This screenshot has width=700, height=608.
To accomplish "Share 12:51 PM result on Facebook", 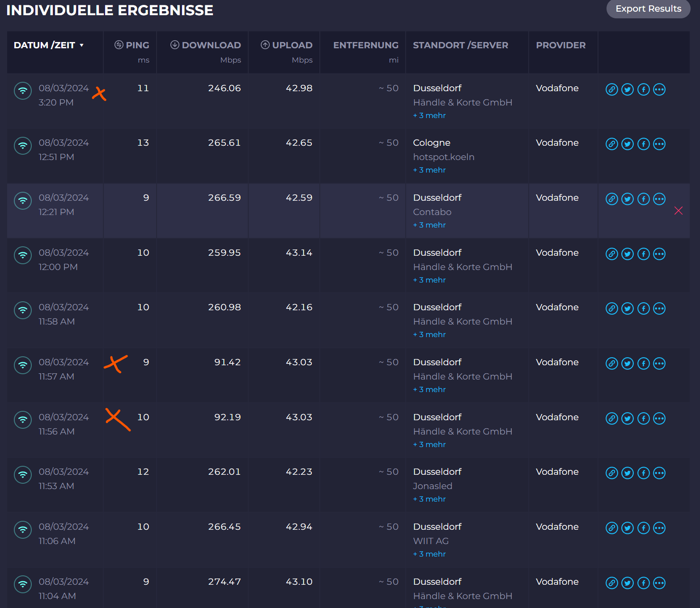I will pyautogui.click(x=644, y=144).
